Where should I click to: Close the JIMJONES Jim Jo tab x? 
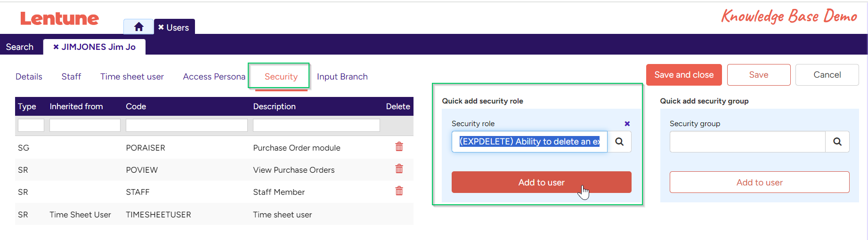56,47
